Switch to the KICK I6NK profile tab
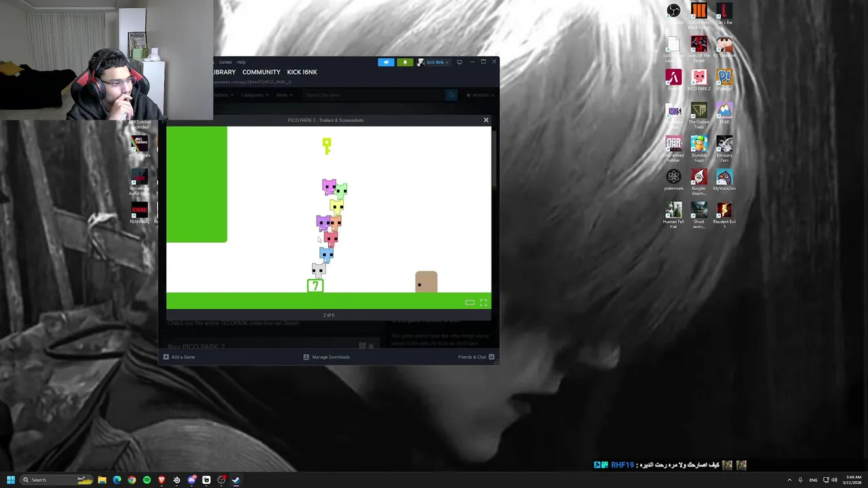The width and height of the screenshot is (868, 488). coord(302,72)
